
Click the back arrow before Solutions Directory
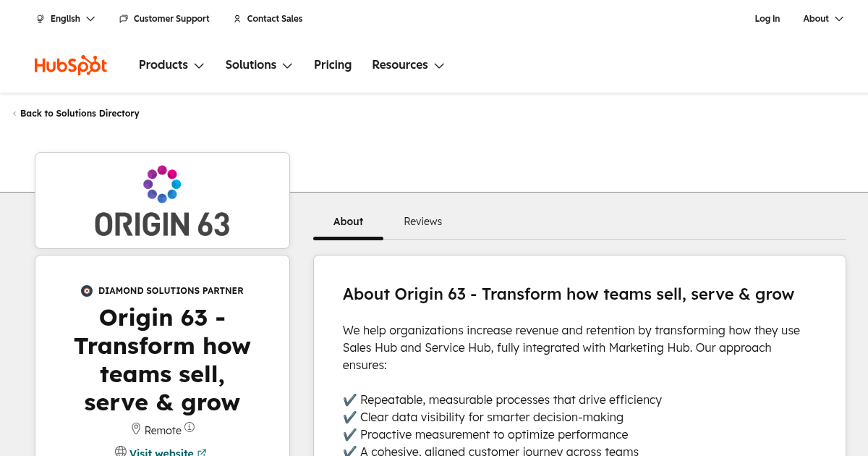point(14,114)
